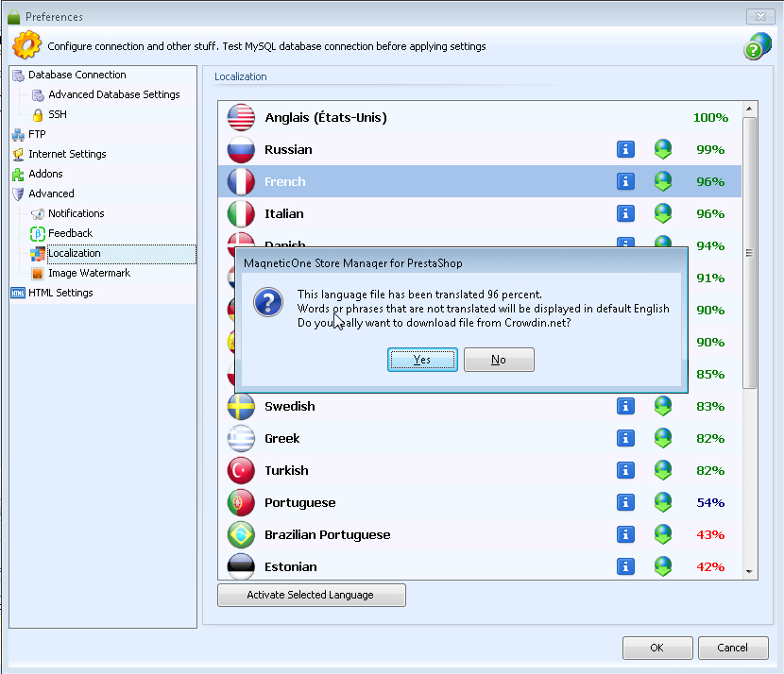Click the Brazilian Portuguese 43% value
The height and width of the screenshot is (674, 784).
pos(710,534)
